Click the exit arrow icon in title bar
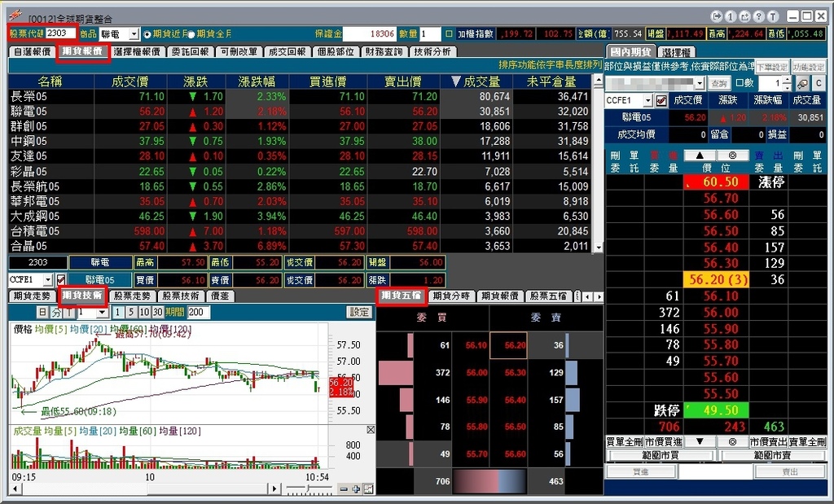Viewport: 834px width, 504px height. pos(717,16)
